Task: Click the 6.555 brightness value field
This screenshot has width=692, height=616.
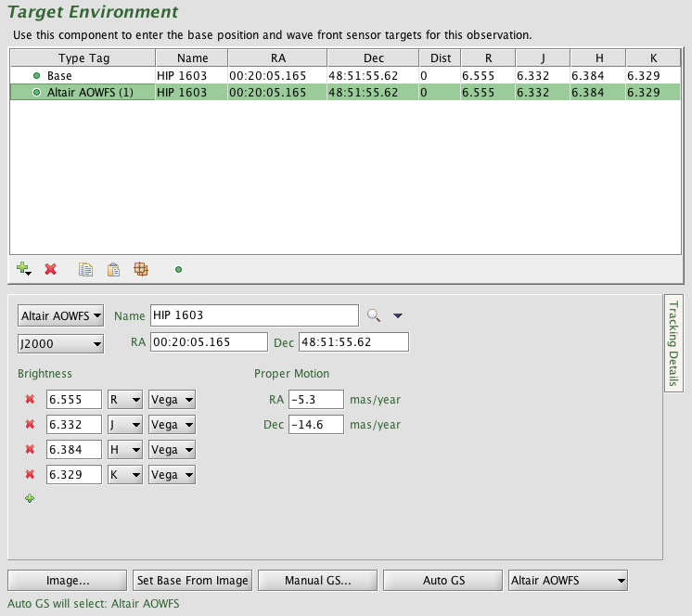Action: (74, 399)
